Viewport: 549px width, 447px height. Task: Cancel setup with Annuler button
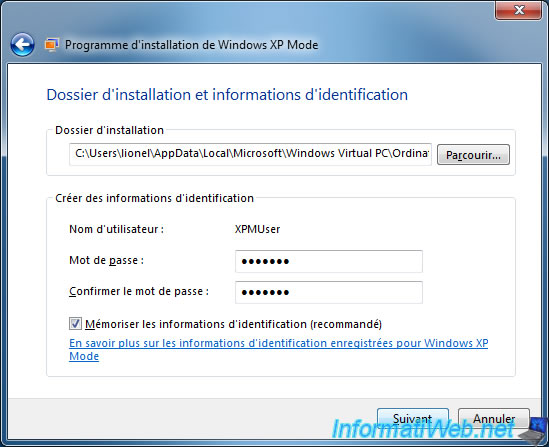pos(494,418)
